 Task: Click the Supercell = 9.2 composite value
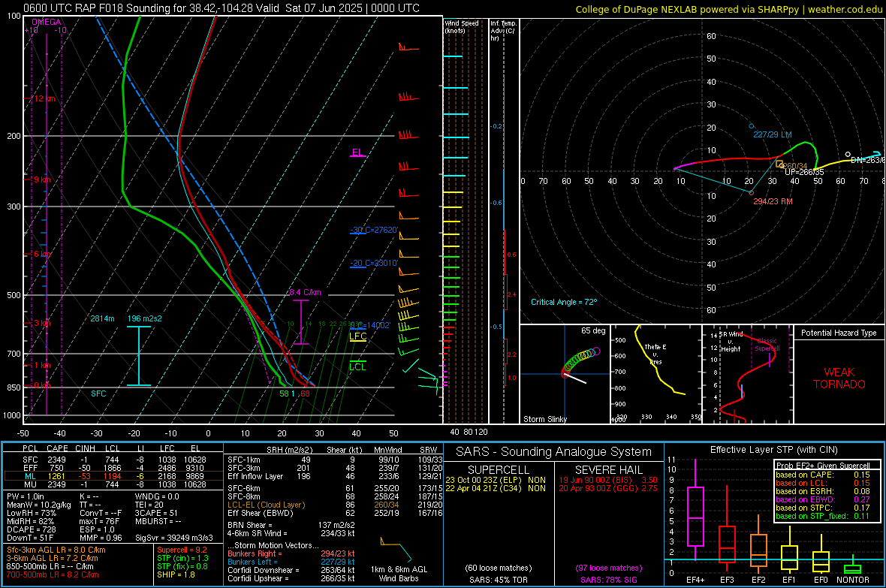[182, 550]
